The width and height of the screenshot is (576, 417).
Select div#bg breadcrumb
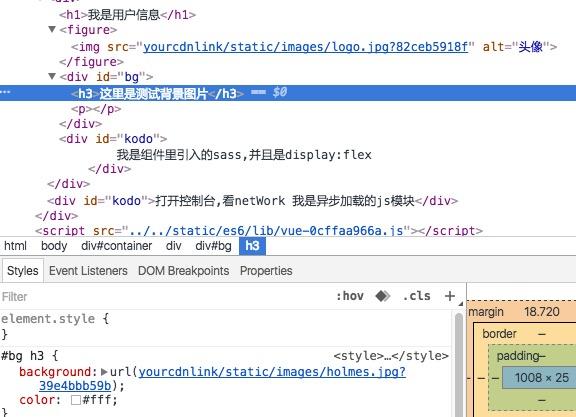(x=213, y=246)
